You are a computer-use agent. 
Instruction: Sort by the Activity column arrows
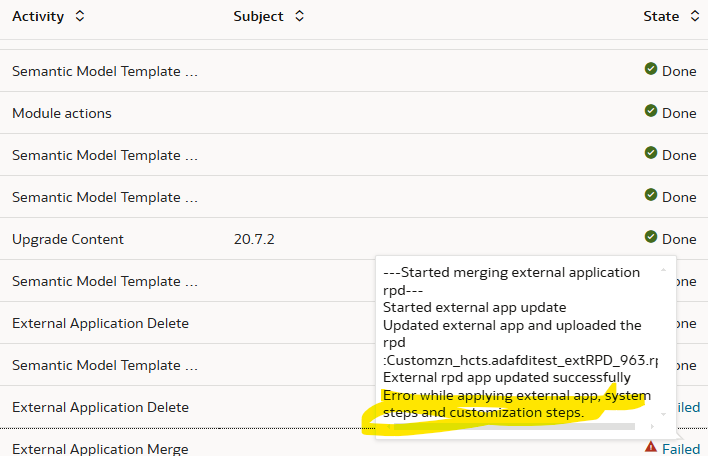(79, 16)
